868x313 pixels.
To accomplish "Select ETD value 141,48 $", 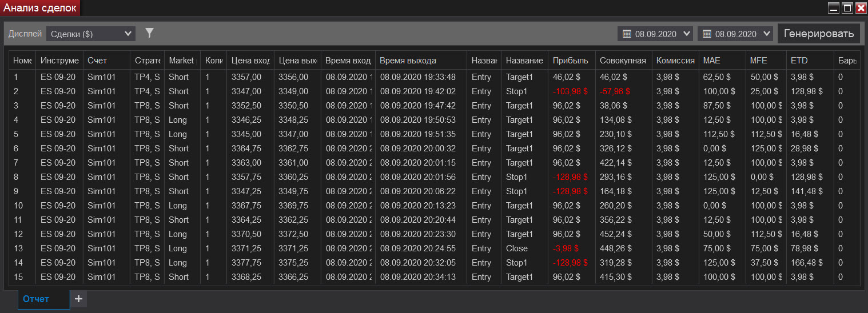I will (x=807, y=191).
